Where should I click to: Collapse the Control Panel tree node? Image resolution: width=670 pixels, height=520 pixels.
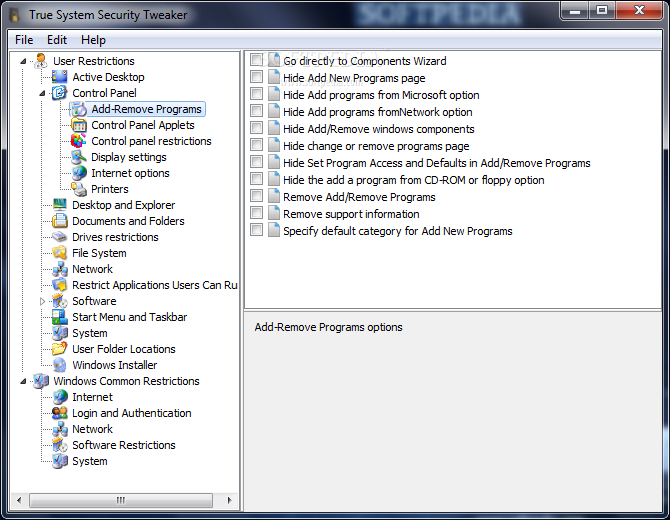[42, 93]
